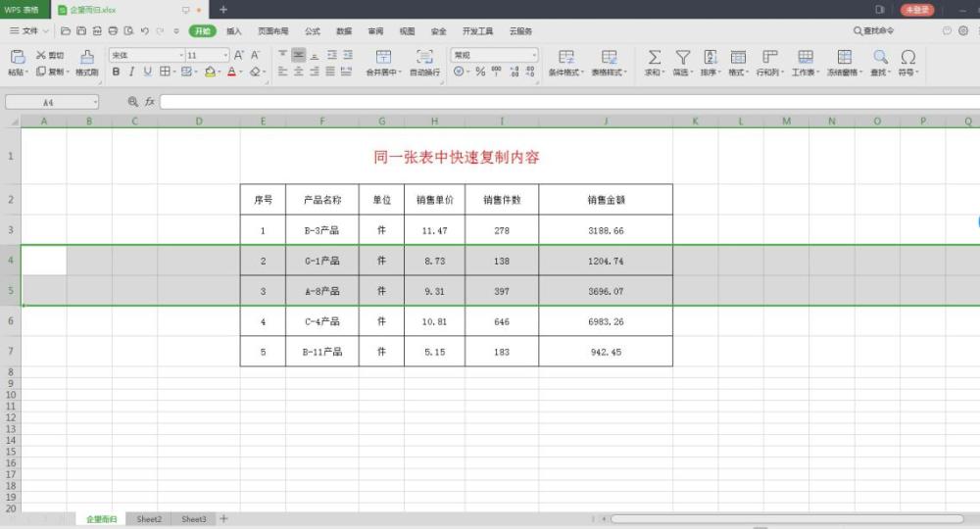Image resolution: width=980 pixels, height=529 pixels.
Task: Open the View (视图) tab
Action: [x=407, y=30]
